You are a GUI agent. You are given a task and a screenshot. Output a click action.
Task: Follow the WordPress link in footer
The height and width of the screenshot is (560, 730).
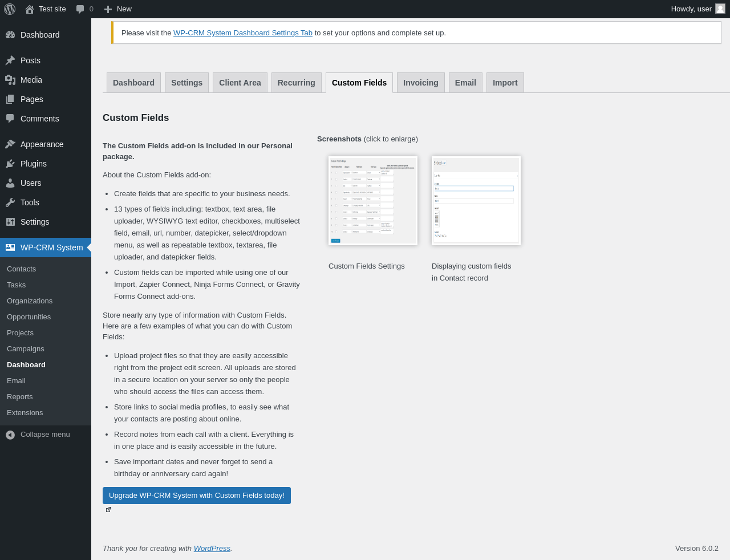[212, 549]
